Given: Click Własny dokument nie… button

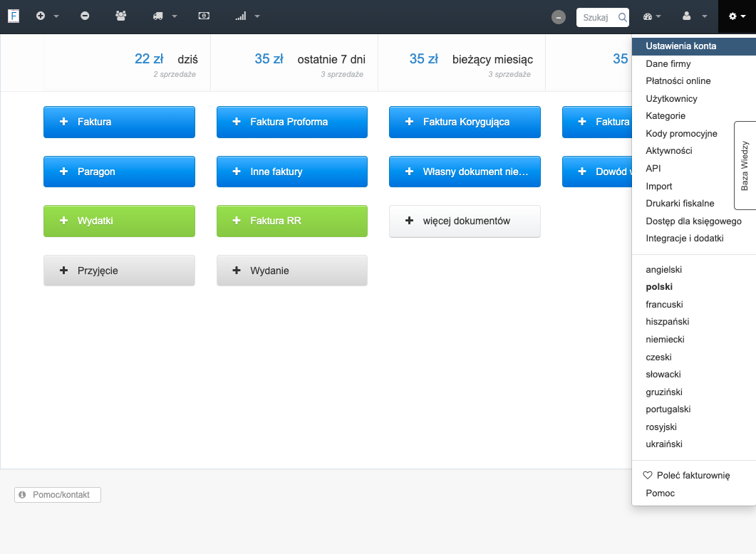Looking at the screenshot, I should click(x=465, y=172).
